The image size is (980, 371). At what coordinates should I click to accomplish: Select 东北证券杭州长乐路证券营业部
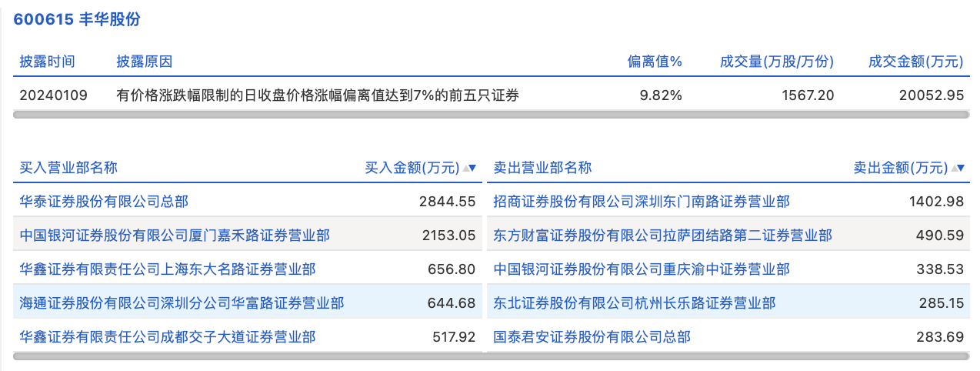coord(635,303)
